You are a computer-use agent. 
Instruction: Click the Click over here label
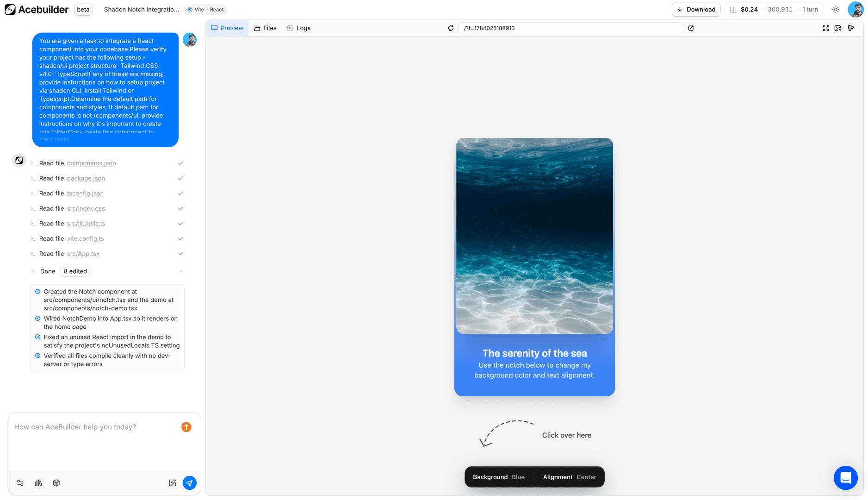pyautogui.click(x=567, y=435)
